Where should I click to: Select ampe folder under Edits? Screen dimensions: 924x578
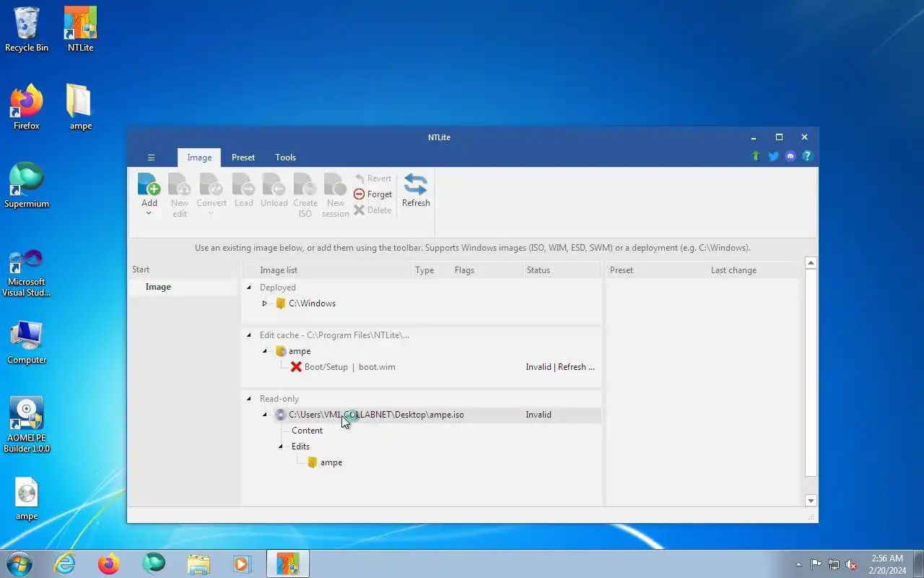click(331, 462)
